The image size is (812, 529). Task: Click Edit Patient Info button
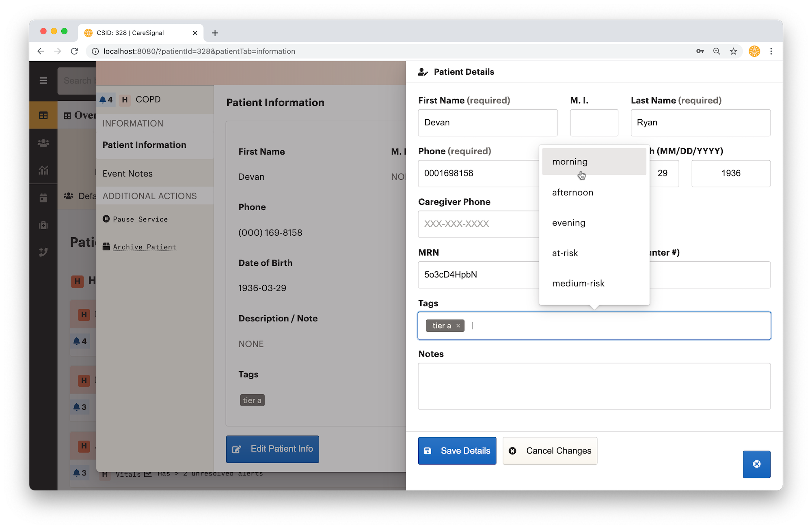pos(272,449)
